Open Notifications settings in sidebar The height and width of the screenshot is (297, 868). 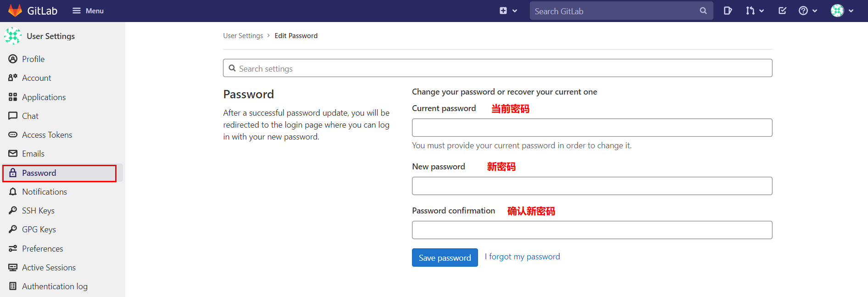[44, 192]
